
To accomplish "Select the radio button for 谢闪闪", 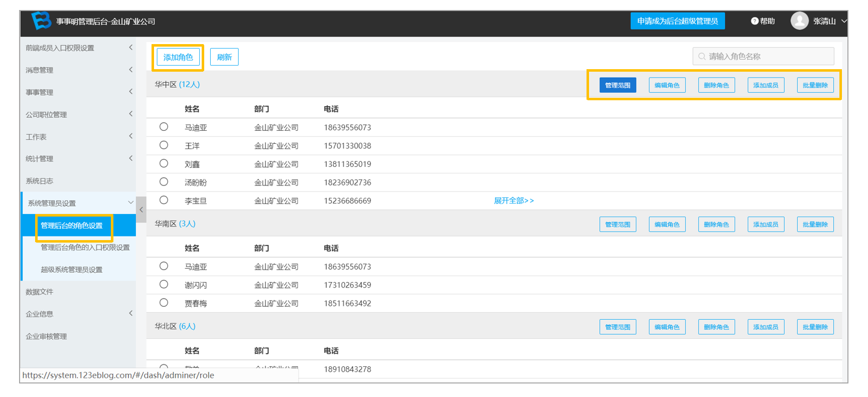I will pyautogui.click(x=164, y=284).
